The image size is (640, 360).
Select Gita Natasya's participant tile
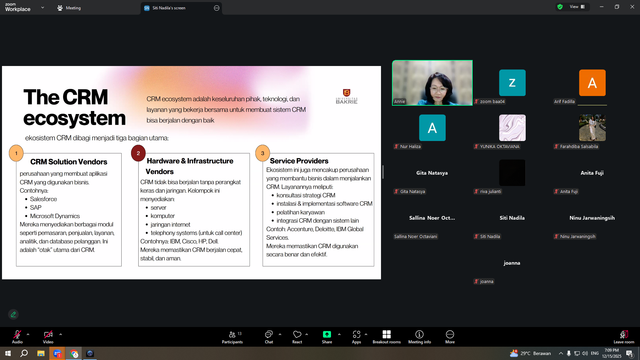click(x=432, y=173)
